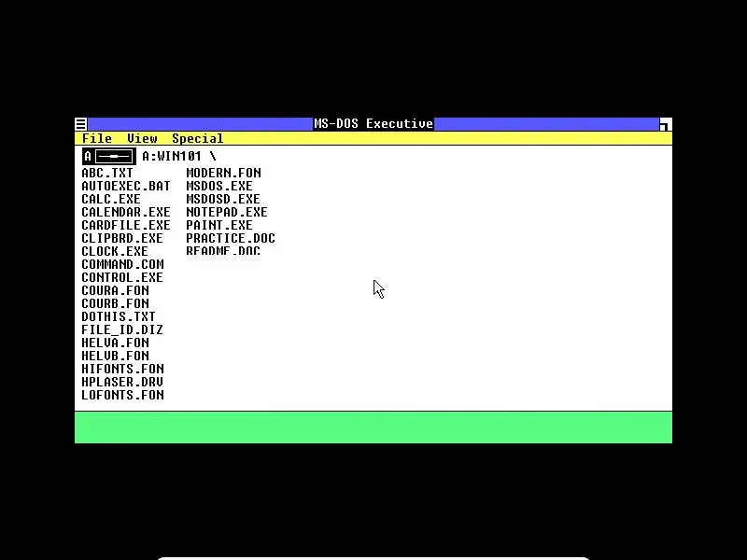This screenshot has width=747, height=560.
Task: Select HELVA.FON
Action: [115, 343]
